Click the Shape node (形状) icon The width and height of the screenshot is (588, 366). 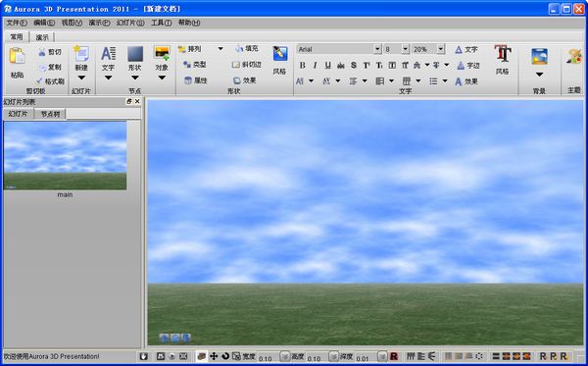coord(135,54)
